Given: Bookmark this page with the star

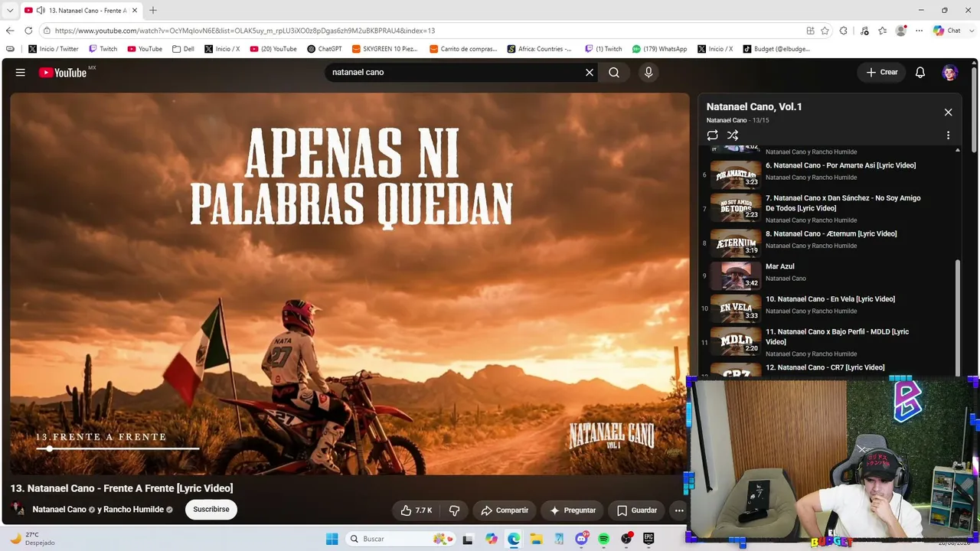Looking at the screenshot, I should pyautogui.click(x=825, y=31).
